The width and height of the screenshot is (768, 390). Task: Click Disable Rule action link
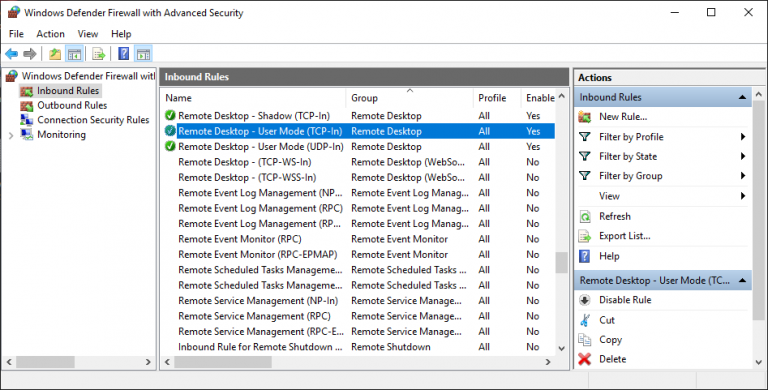pos(625,300)
